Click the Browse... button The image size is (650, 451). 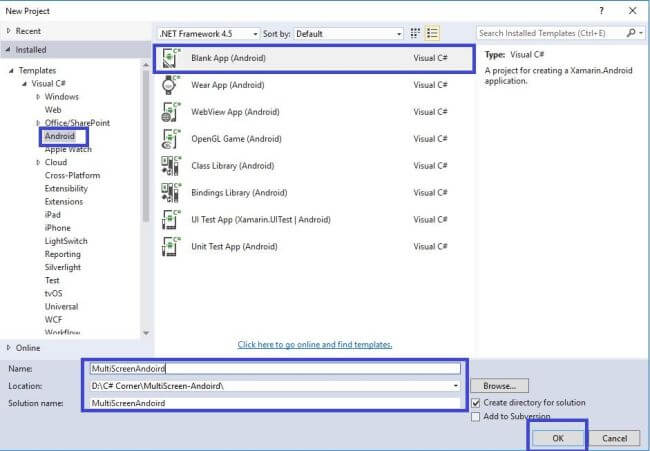[500, 386]
